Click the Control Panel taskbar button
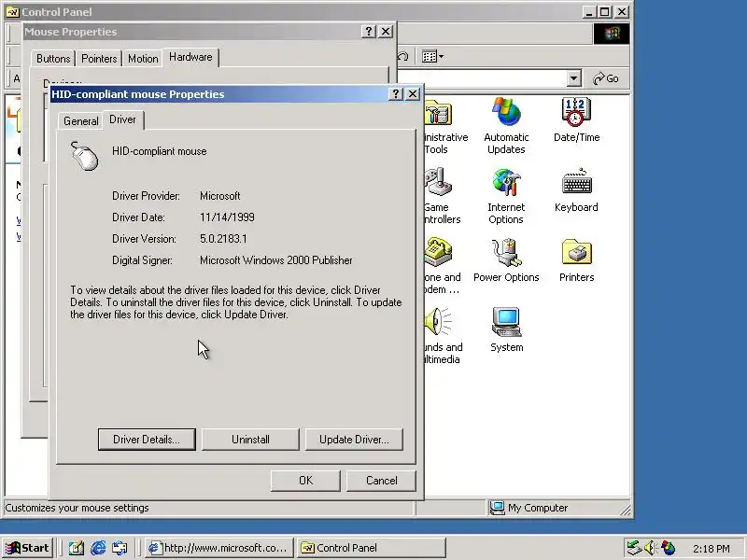 pyautogui.click(x=371, y=548)
